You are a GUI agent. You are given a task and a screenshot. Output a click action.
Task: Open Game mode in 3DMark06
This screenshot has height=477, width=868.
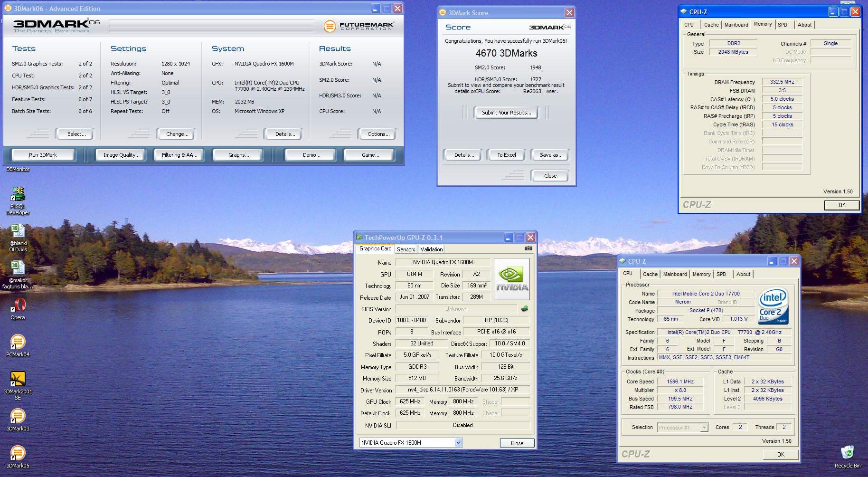[x=370, y=155]
